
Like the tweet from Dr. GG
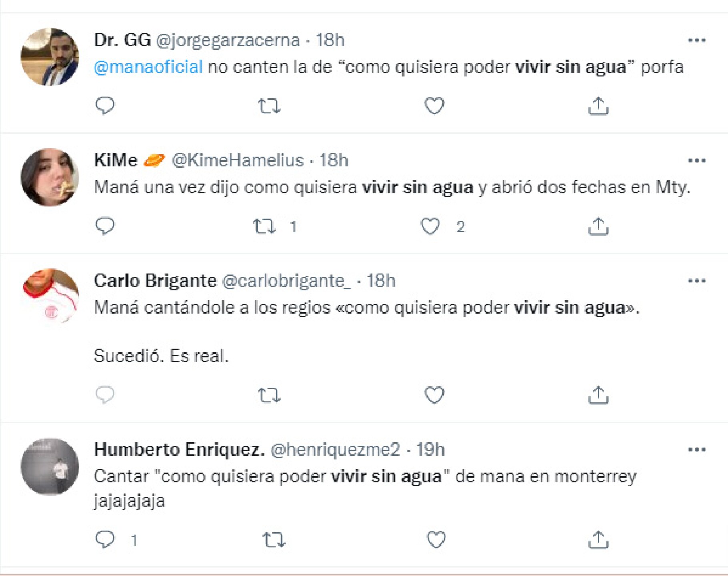click(434, 106)
